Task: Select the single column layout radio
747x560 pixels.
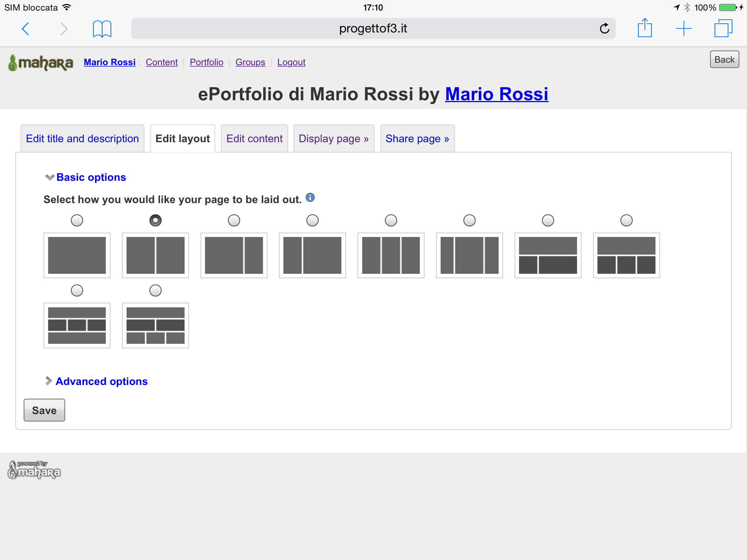Action: click(77, 220)
